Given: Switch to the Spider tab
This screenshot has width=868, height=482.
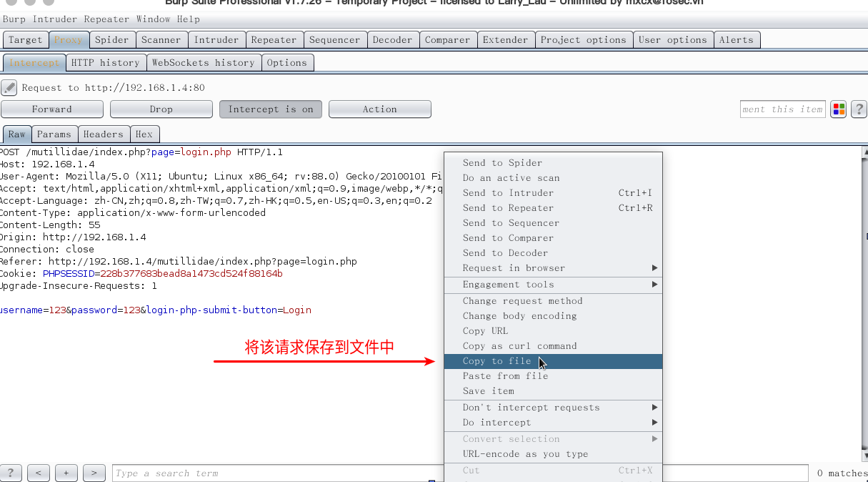Looking at the screenshot, I should [x=112, y=40].
